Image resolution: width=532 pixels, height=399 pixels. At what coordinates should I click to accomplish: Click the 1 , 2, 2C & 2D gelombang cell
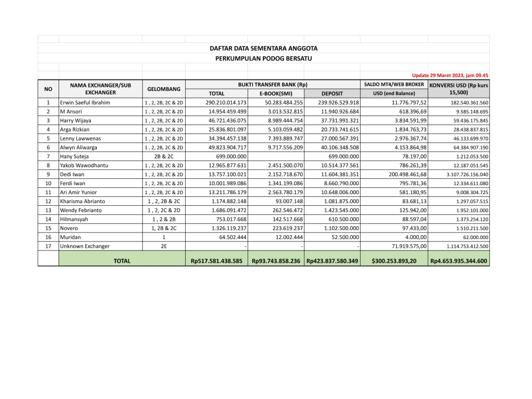pyautogui.click(x=164, y=210)
